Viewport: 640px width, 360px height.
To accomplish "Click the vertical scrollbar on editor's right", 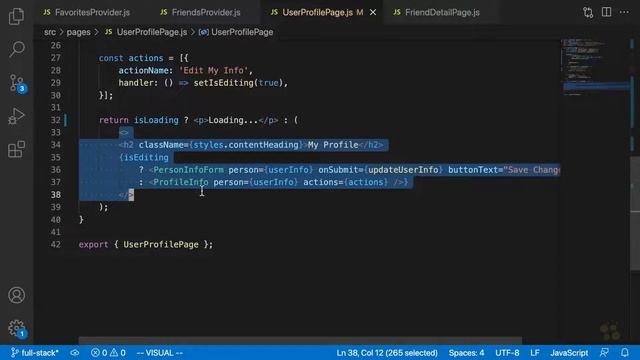I will (x=635, y=214).
